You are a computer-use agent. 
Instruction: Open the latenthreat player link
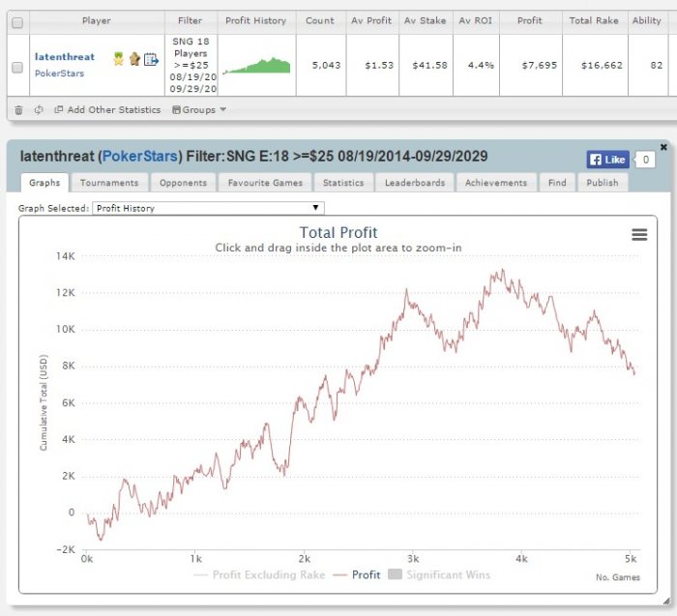[x=65, y=57]
